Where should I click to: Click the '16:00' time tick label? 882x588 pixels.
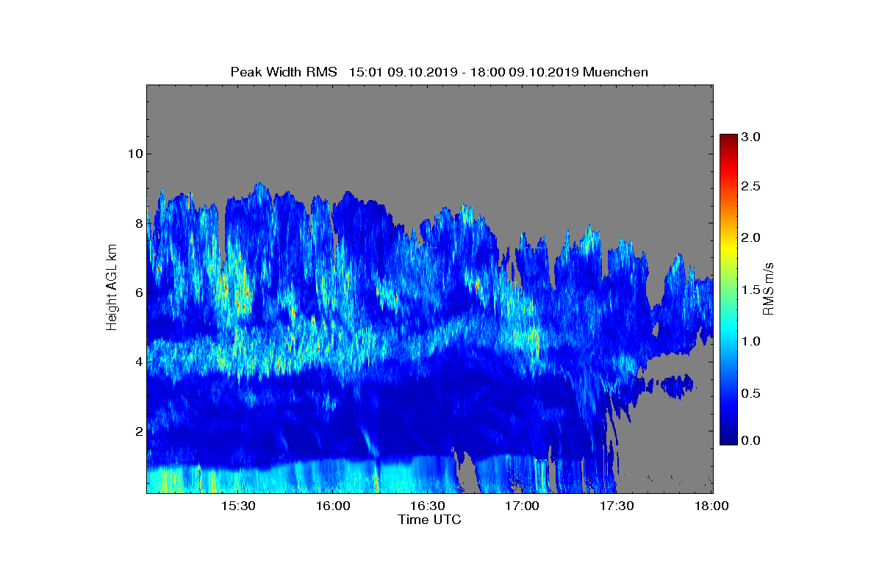[x=333, y=506]
